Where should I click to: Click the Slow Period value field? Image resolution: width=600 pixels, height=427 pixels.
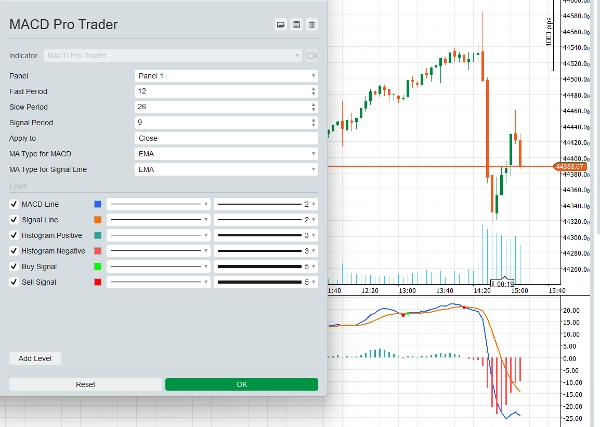tap(226, 107)
